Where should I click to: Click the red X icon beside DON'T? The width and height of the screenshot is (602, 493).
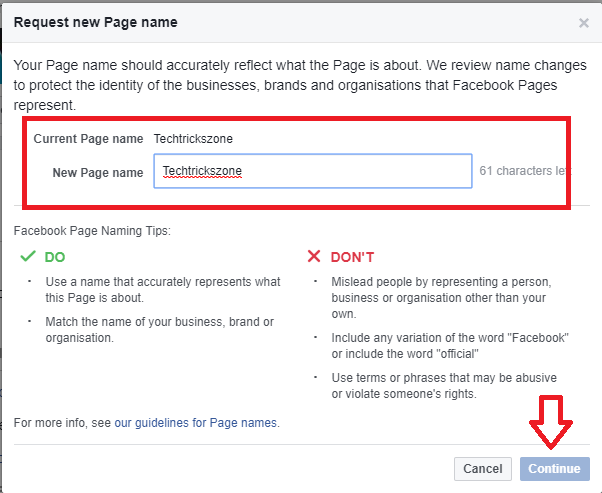coord(314,256)
